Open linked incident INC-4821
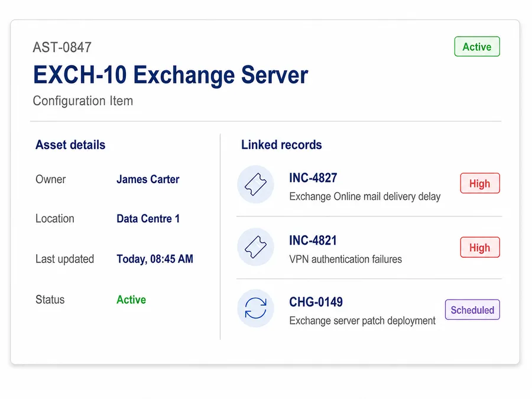The image size is (532, 399). (x=313, y=240)
